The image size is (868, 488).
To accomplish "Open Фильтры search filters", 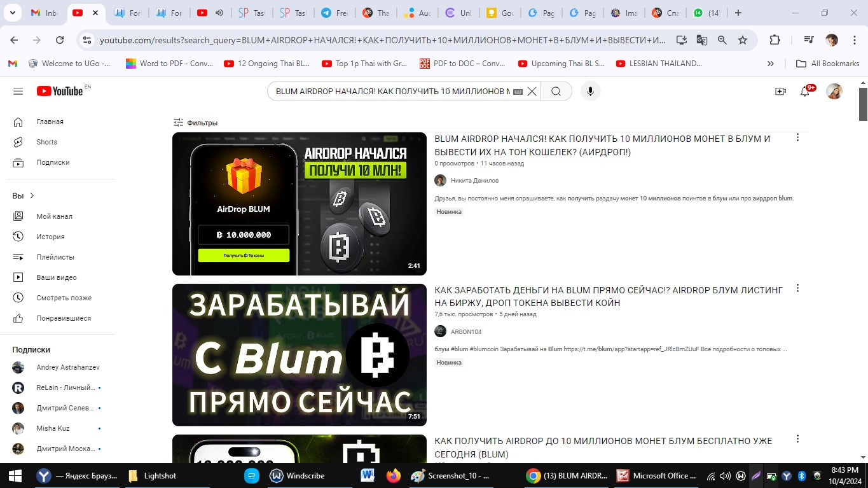I will [196, 123].
